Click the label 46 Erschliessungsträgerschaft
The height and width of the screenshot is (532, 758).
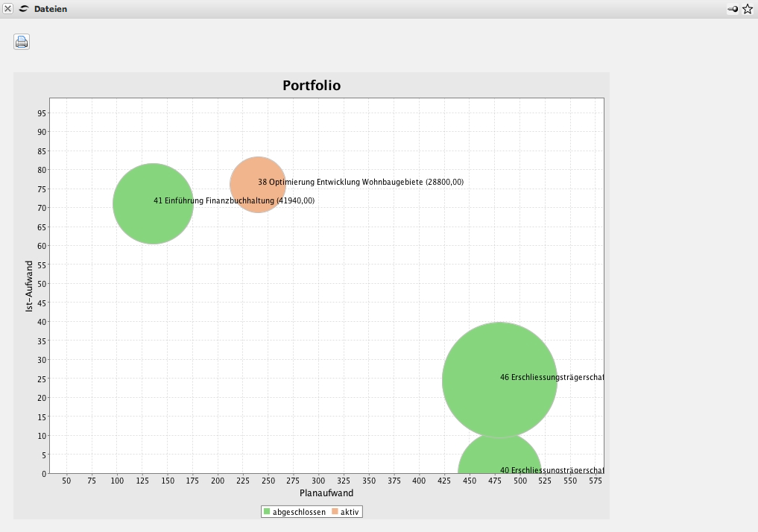(552, 378)
